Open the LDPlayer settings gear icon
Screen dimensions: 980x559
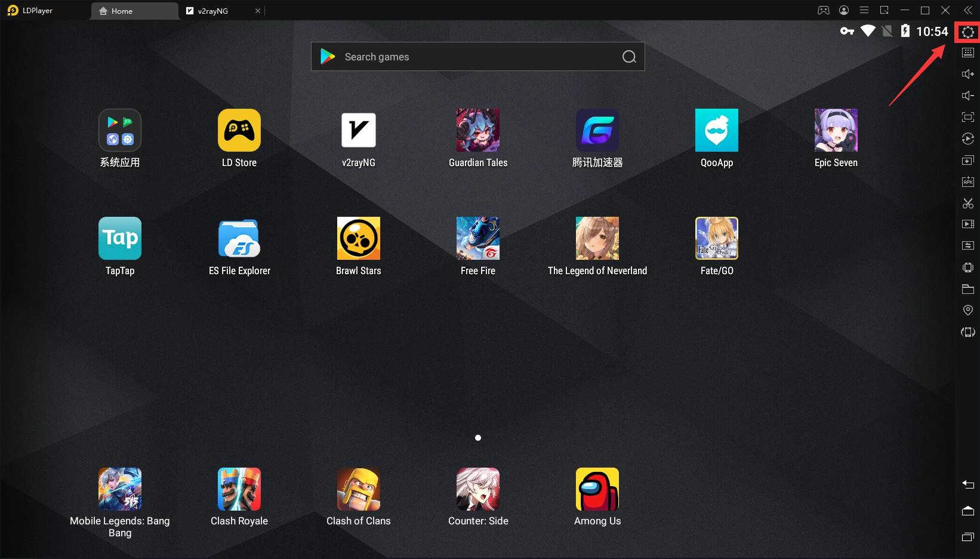967,32
